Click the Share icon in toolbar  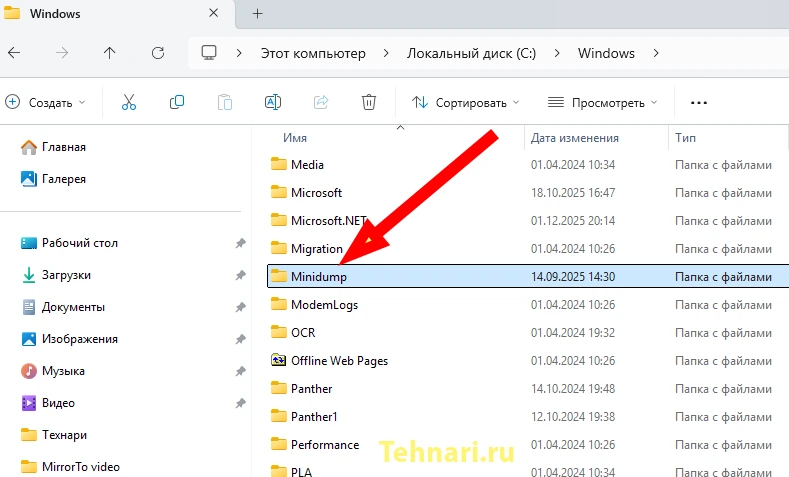321,103
